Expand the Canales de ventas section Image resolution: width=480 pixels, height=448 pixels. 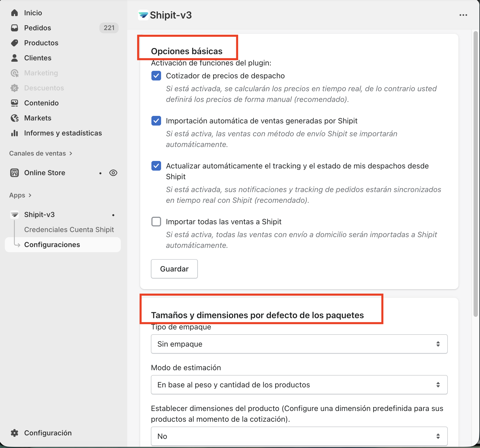(41, 153)
